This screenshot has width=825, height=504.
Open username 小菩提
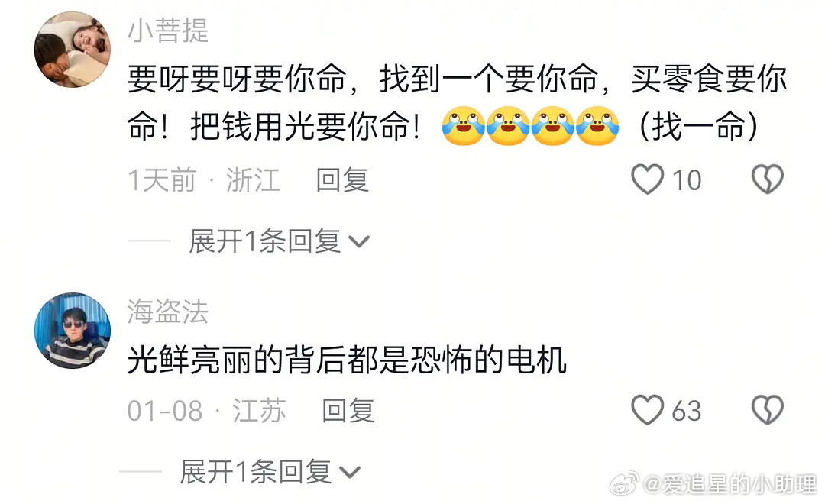[x=168, y=30]
